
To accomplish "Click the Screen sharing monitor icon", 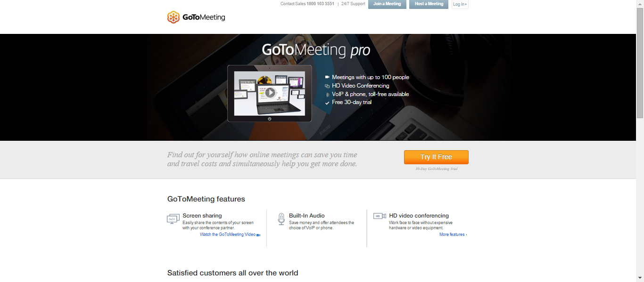I will (173, 219).
